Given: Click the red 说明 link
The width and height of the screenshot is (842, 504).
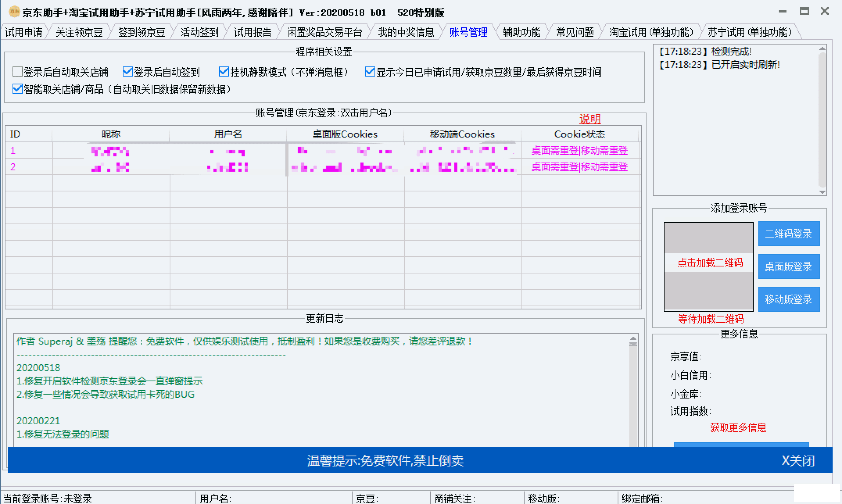Looking at the screenshot, I should coord(590,119).
